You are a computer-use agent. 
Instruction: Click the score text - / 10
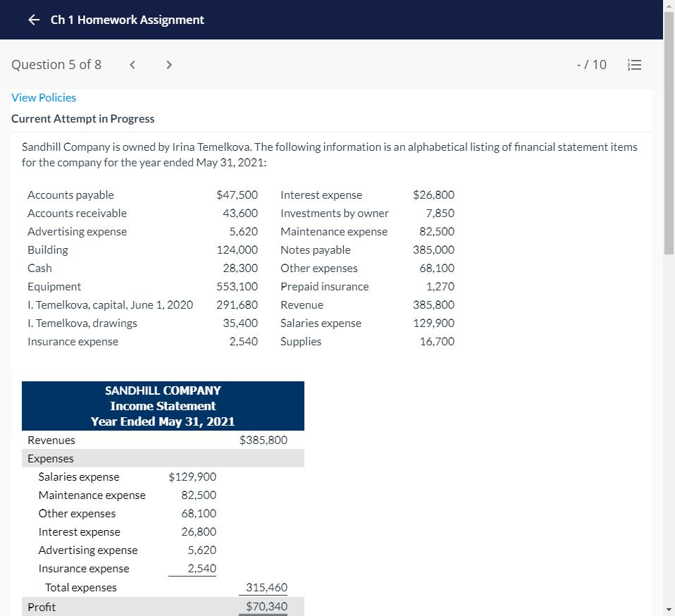(591, 65)
